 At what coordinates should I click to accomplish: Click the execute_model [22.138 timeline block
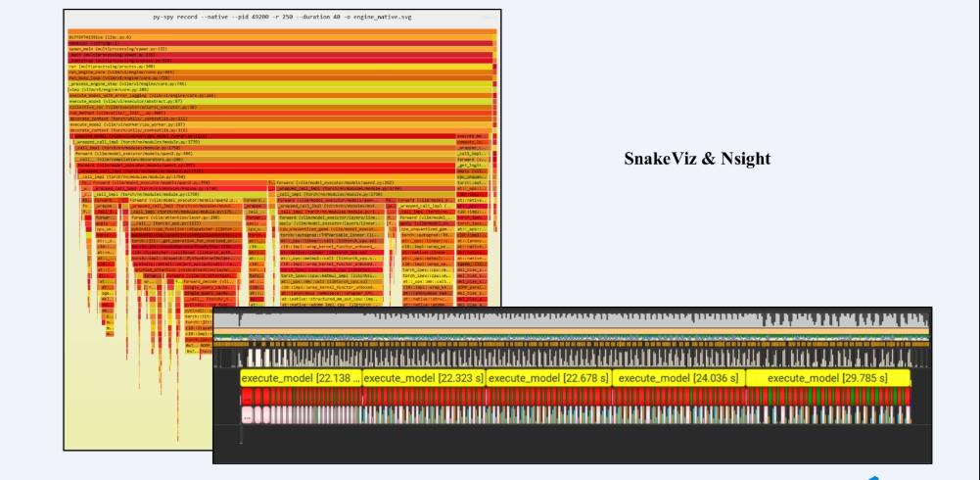pyautogui.click(x=301, y=378)
